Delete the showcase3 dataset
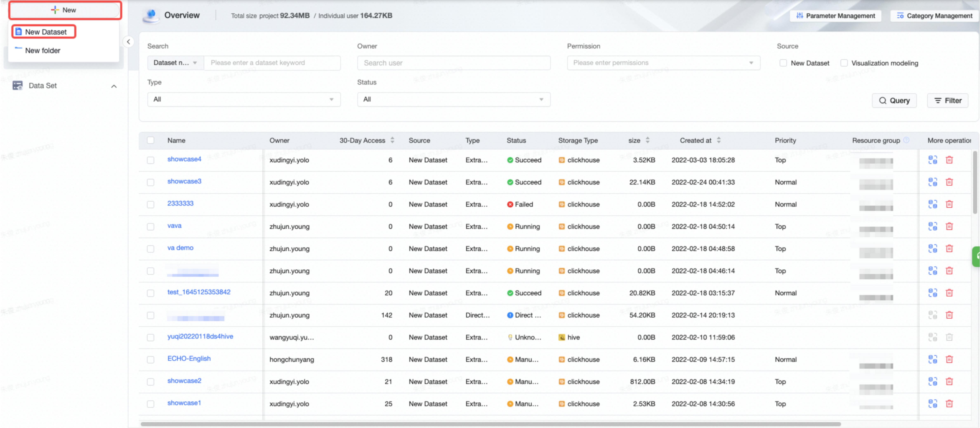Image resolution: width=980 pixels, height=428 pixels. [x=949, y=182]
